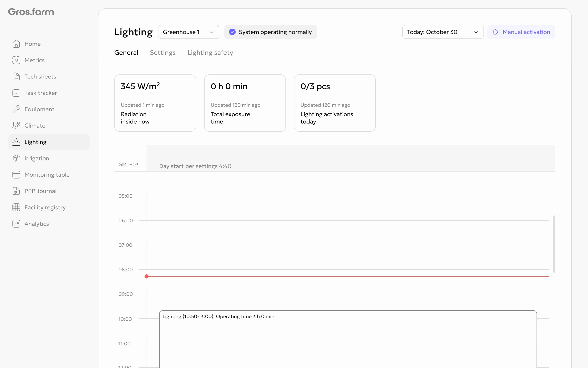Click the Irrigation sprinkler icon
Screen dimensions: 588x368
[16, 158]
